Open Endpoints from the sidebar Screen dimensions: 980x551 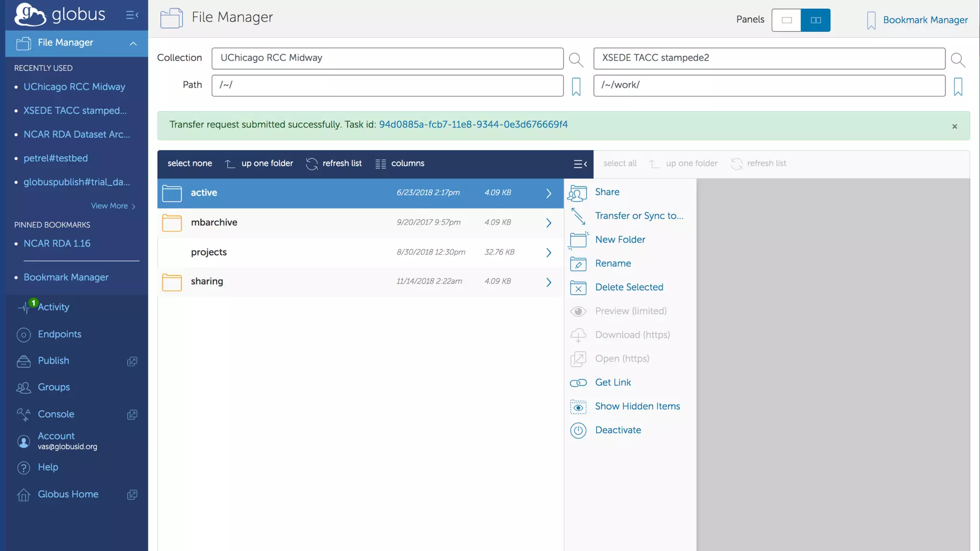[x=59, y=334]
